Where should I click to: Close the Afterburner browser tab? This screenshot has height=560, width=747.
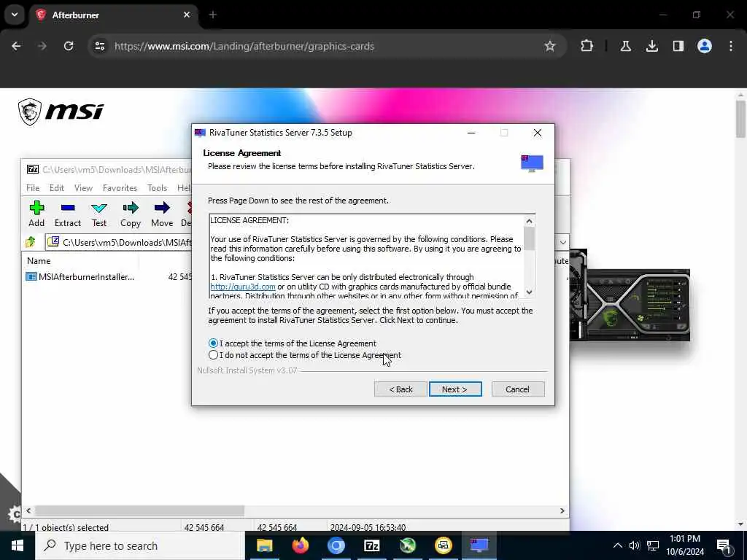(x=187, y=15)
